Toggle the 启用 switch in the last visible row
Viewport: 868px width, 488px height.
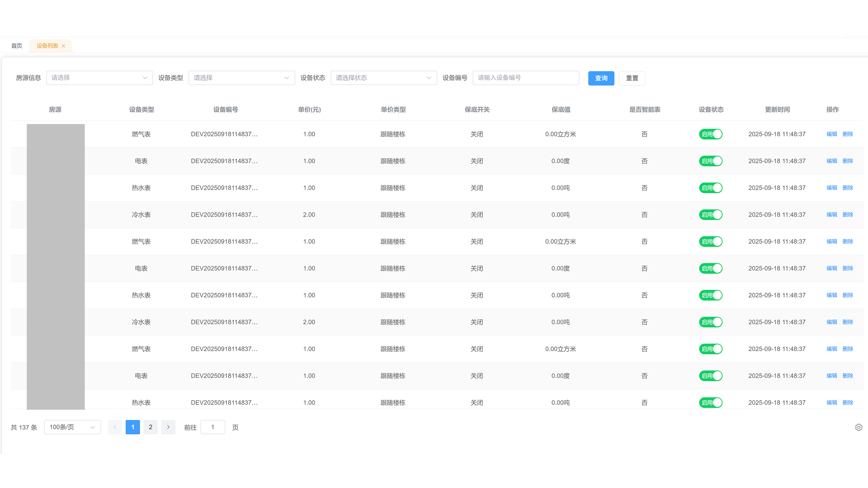click(711, 403)
